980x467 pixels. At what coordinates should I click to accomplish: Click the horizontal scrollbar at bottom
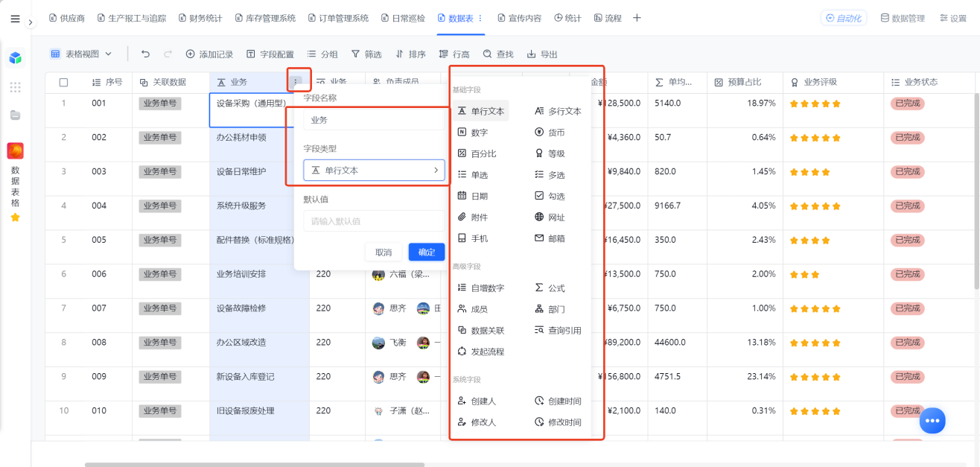click(254, 464)
